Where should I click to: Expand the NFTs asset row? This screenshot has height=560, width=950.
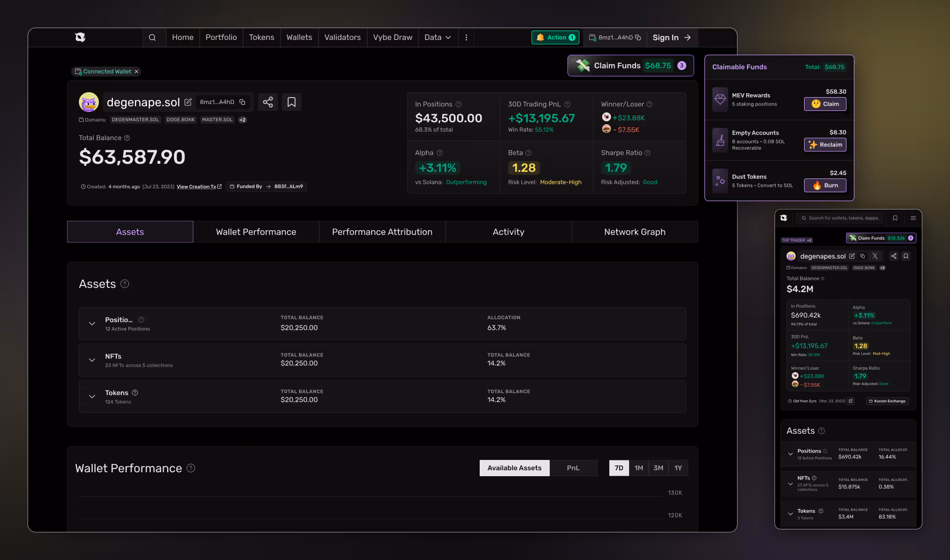[92, 360]
